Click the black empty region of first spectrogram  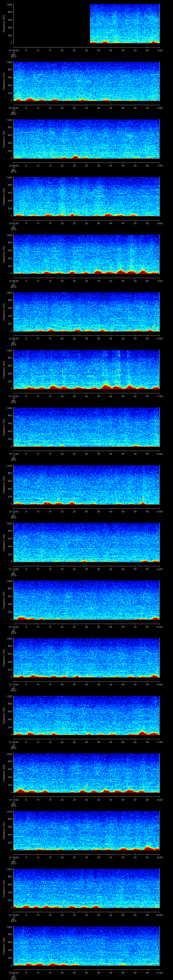tap(51, 24)
